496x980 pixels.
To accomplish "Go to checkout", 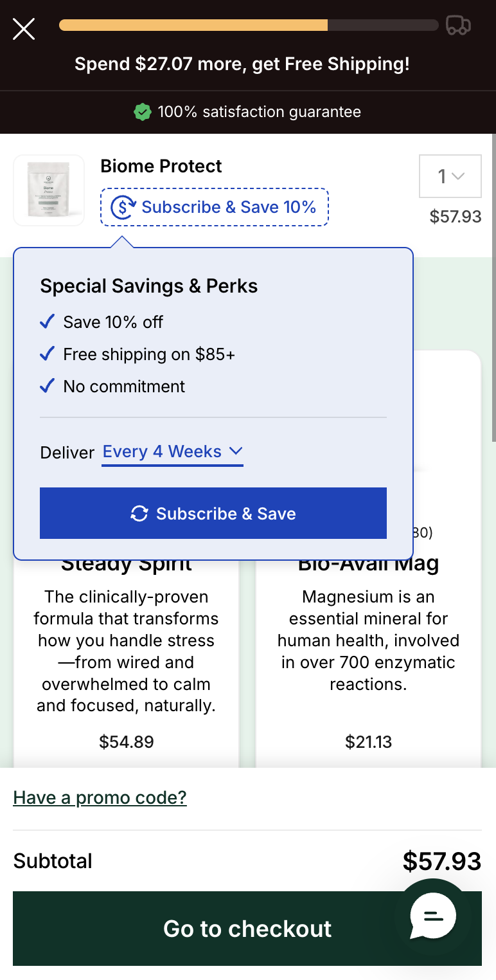I will click(x=247, y=929).
